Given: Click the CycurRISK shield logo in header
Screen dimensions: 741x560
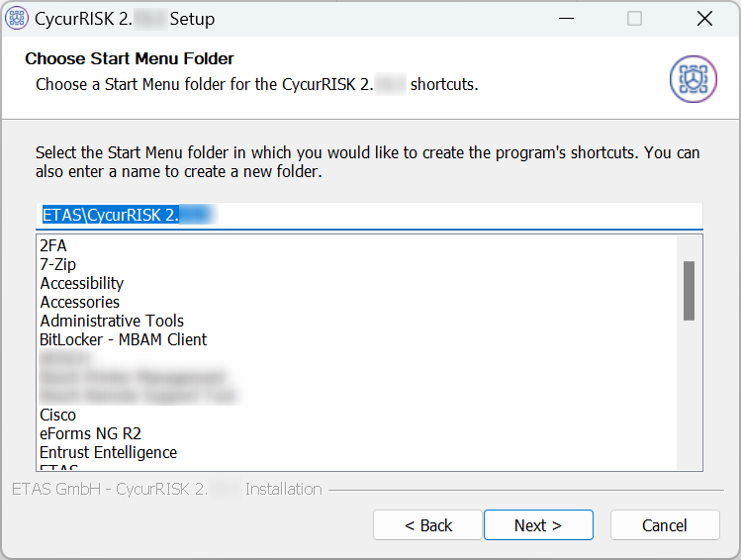Looking at the screenshot, I should tap(693, 79).
